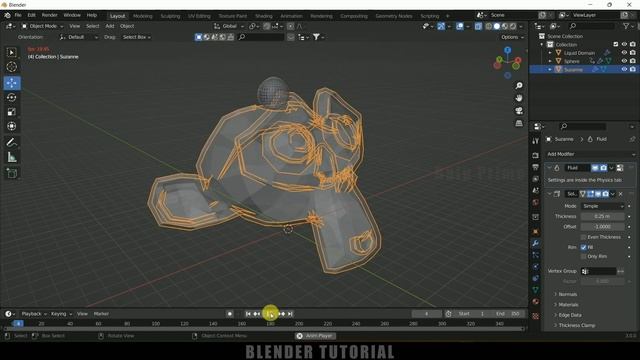
Task: Activate the Rotate tool
Action: click(11, 97)
